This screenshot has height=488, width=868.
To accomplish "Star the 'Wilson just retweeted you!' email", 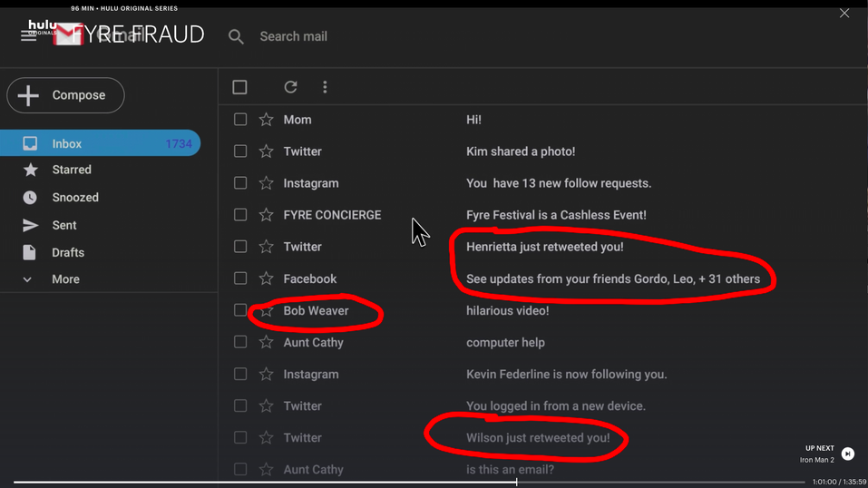I will pyautogui.click(x=267, y=437).
